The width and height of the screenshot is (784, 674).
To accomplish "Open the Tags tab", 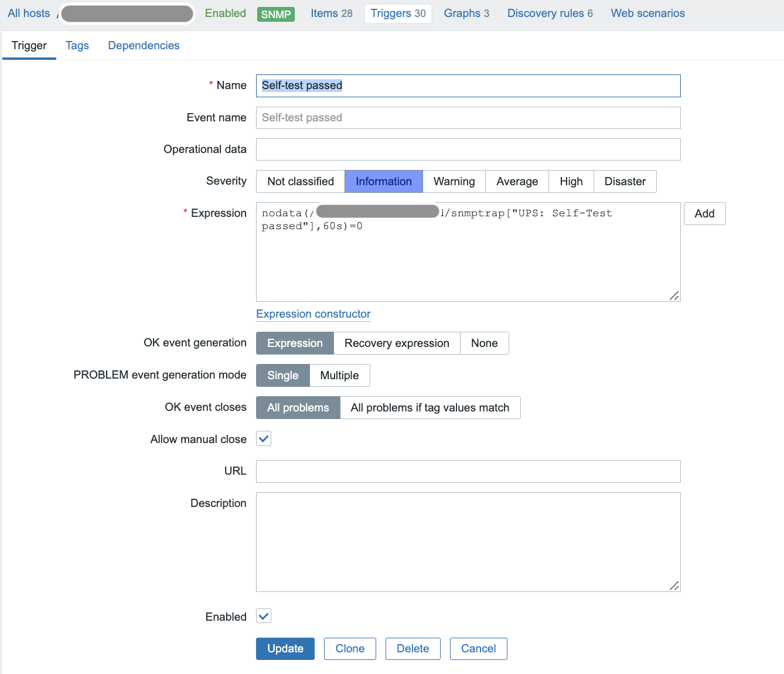I will click(77, 46).
